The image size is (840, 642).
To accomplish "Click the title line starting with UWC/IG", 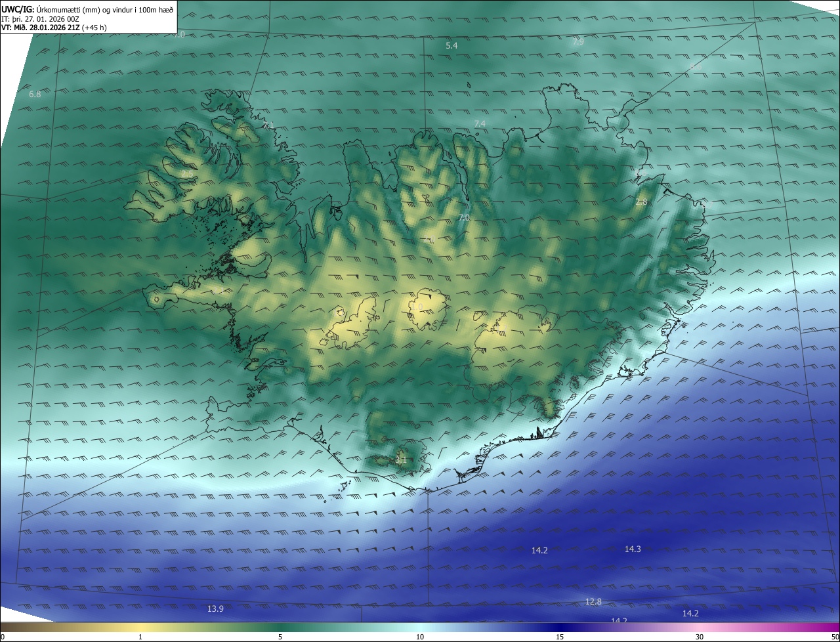I will 87,9.
